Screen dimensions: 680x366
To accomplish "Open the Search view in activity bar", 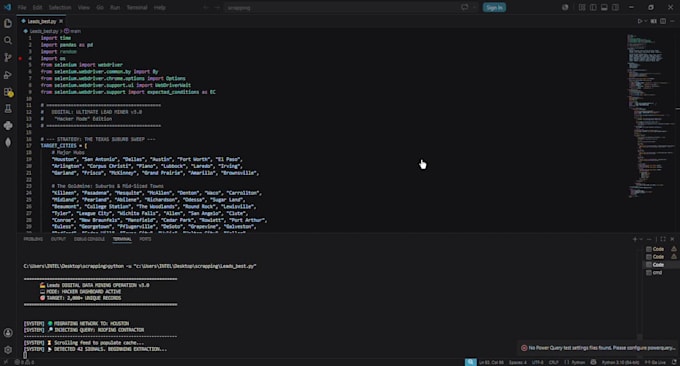I will tap(8, 40).
